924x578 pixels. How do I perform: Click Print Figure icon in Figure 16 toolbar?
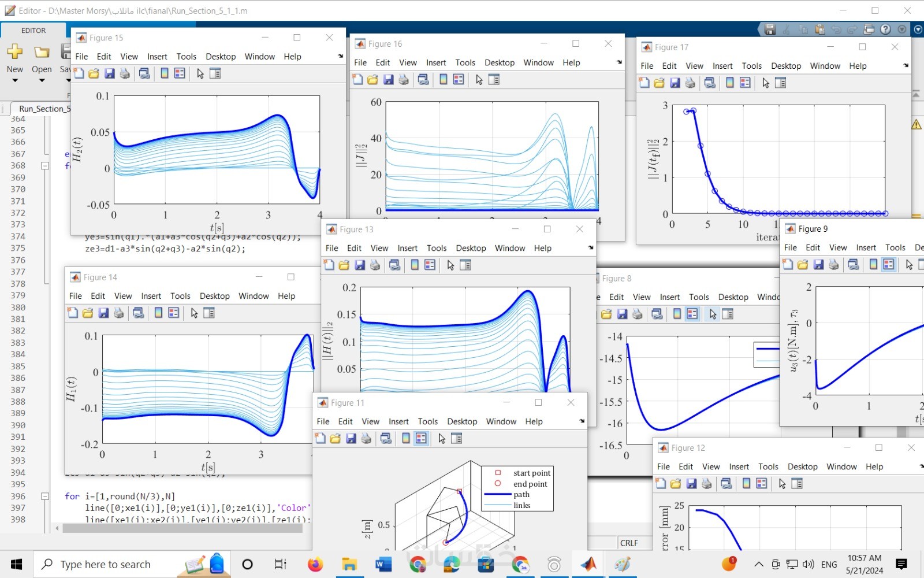point(404,80)
